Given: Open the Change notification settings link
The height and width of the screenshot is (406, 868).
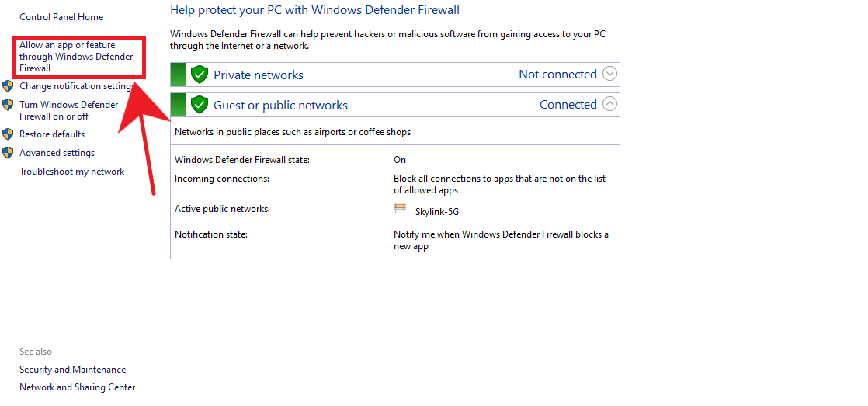Looking at the screenshot, I should (76, 86).
